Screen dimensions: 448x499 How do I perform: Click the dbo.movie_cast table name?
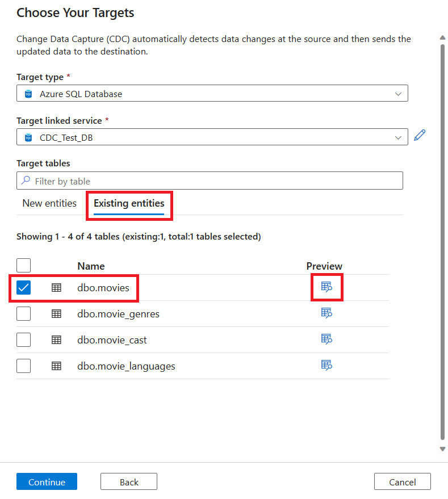point(112,340)
